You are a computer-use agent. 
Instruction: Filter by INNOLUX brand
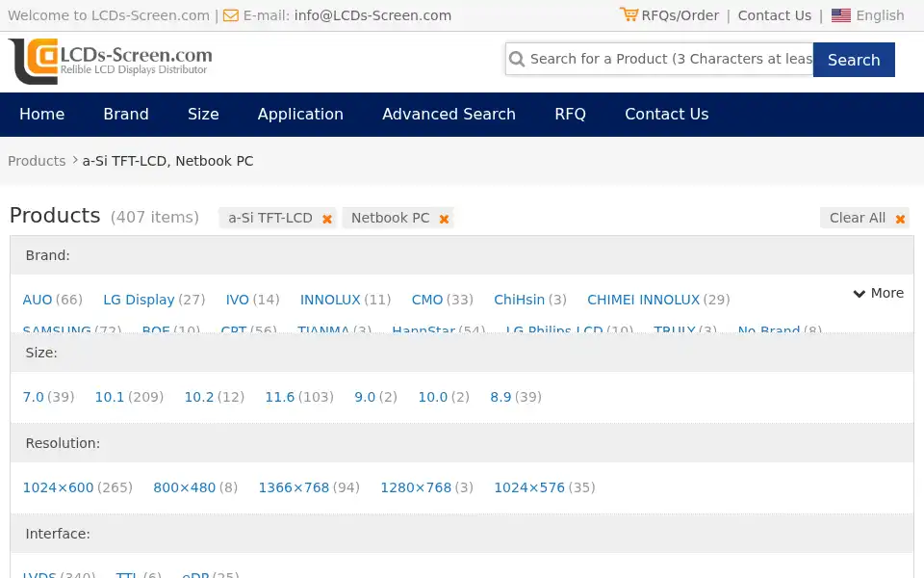[330, 300]
